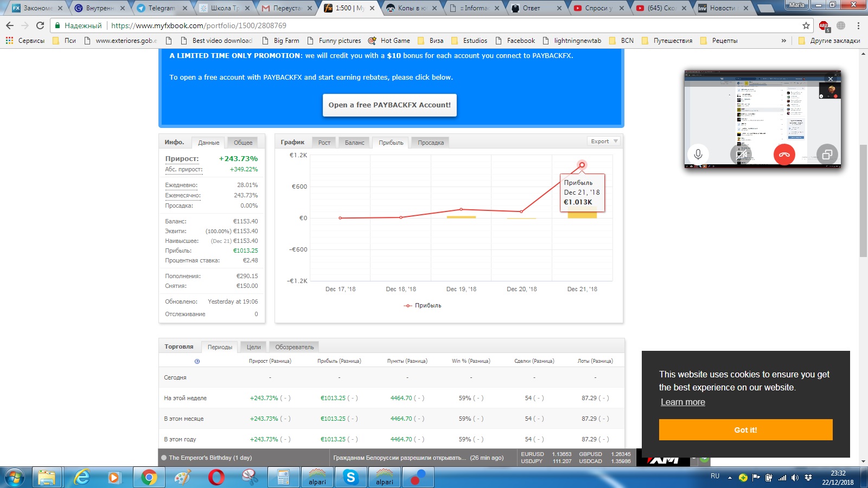The height and width of the screenshot is (488, 868).
Task: Show hidden system tray icons
Action: tap(730, 478)
